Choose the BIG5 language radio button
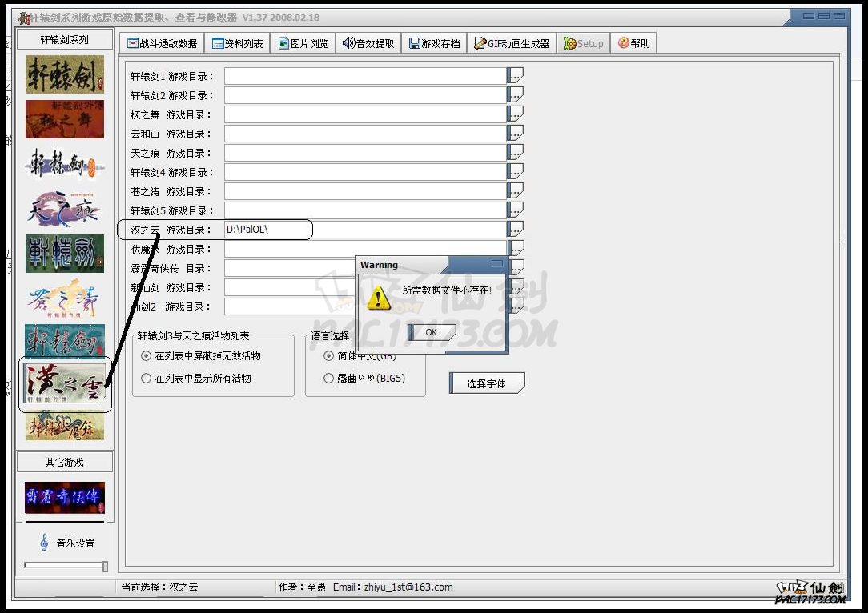868x613 pixels. point(329,379)
